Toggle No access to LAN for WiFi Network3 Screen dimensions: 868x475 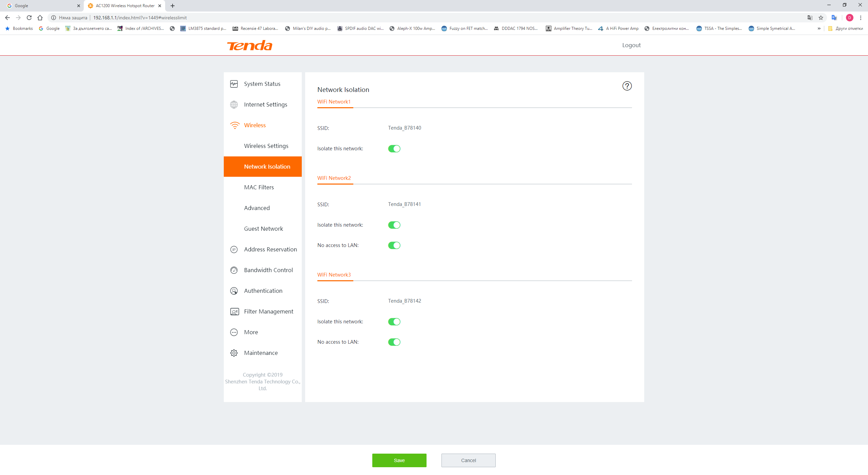pyautogui.click(x=394, y=342)
